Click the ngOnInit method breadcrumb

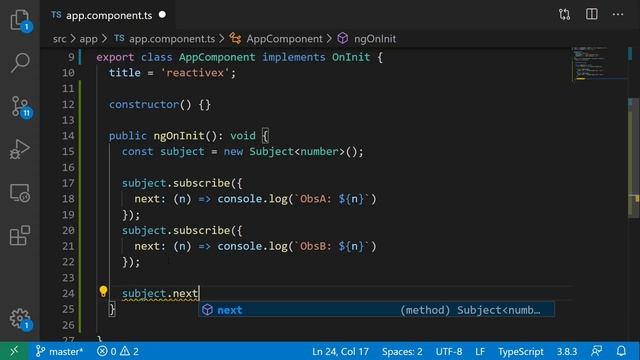(375, 39)
